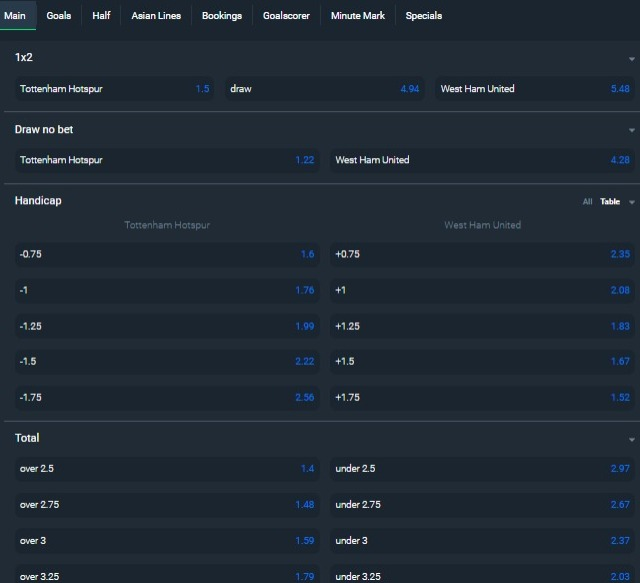This screenshot has width=640, height=583.
Task: Click the Draw no bet heading
Action: (x=44, y=129)
